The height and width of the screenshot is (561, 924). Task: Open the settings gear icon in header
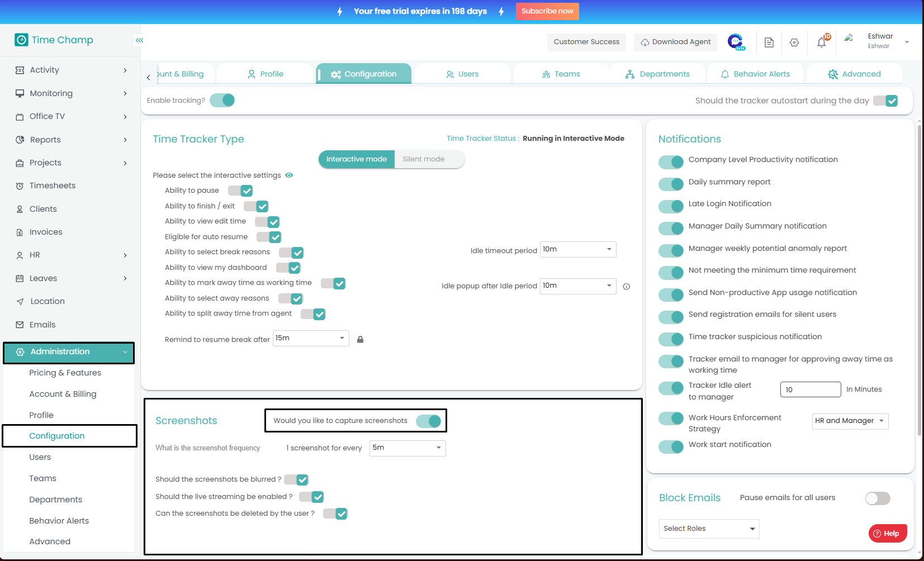click(794, 42)
